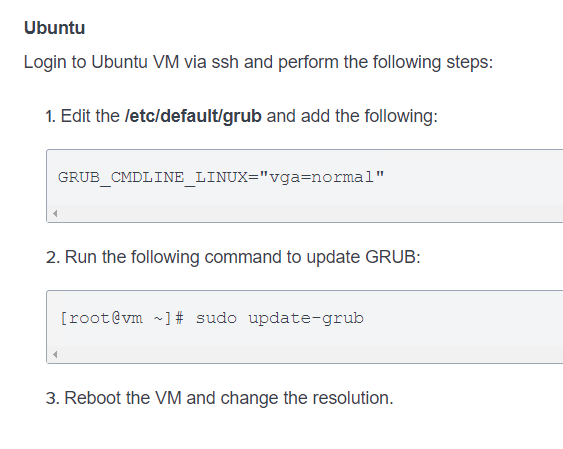The height and width of the screenshot is (449, 563).
Task: Click the left scroll arrow under GRUB_CMDLINE_LINUX code
Action: [x=55, y=214]
